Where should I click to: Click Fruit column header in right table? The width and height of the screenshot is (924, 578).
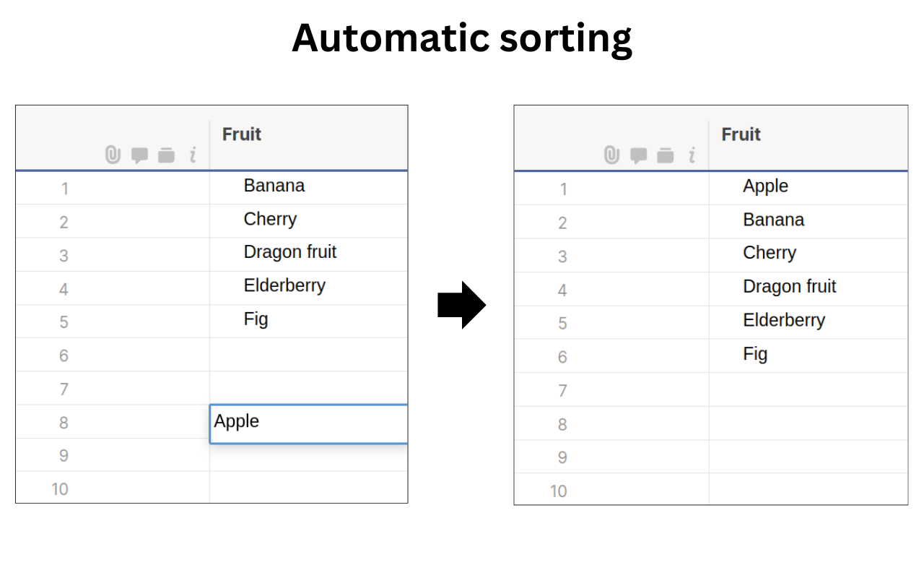pyautogui.click(x=741, y=134)
